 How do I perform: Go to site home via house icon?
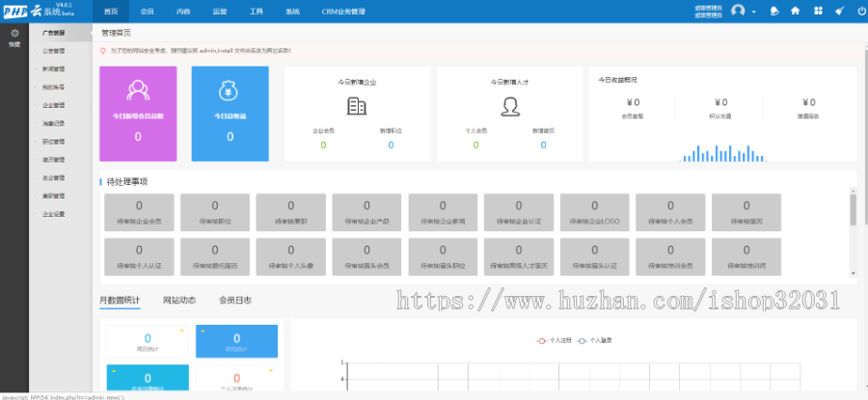click(x=796, y=11)
